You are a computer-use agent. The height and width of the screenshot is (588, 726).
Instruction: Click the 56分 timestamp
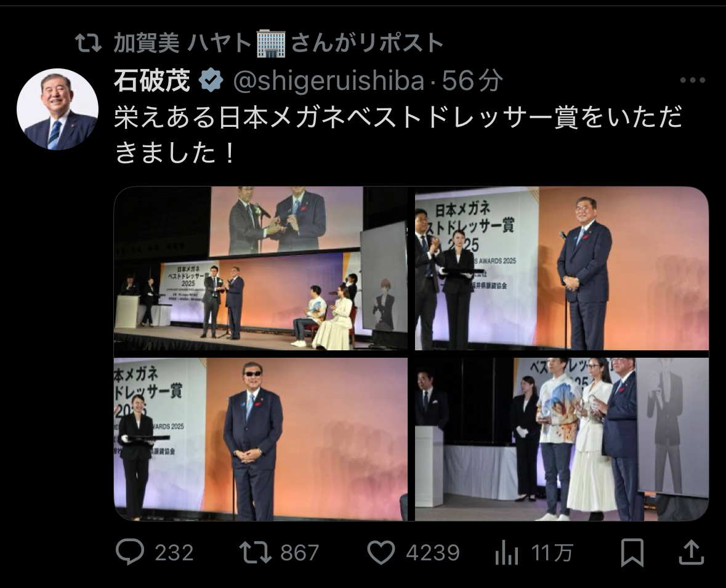(472, 81)
